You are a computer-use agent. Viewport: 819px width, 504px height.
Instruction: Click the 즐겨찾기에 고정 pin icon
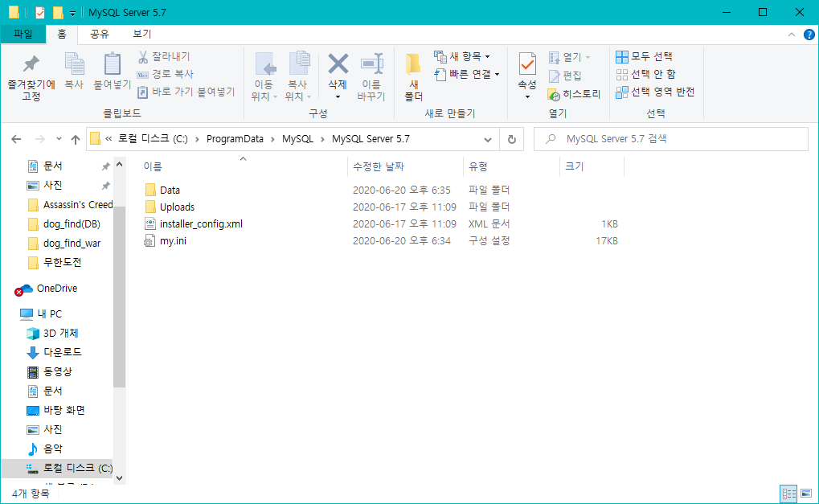click(31, 65)
